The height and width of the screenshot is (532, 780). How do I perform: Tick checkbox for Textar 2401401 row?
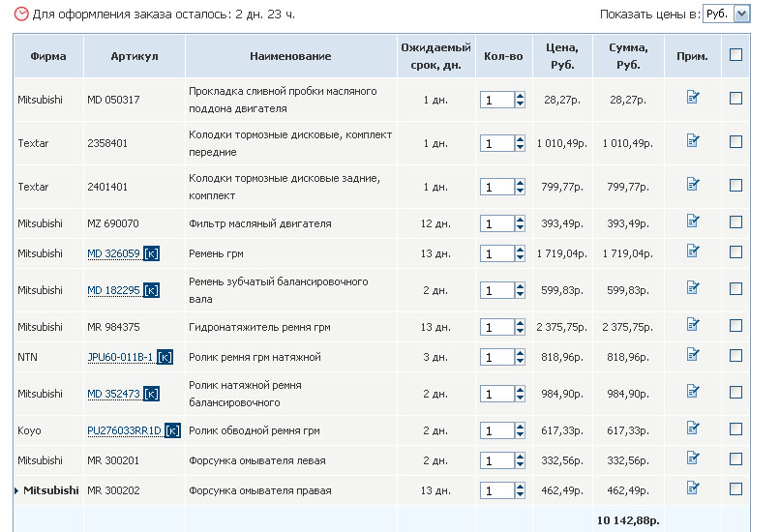click(735, 186)
